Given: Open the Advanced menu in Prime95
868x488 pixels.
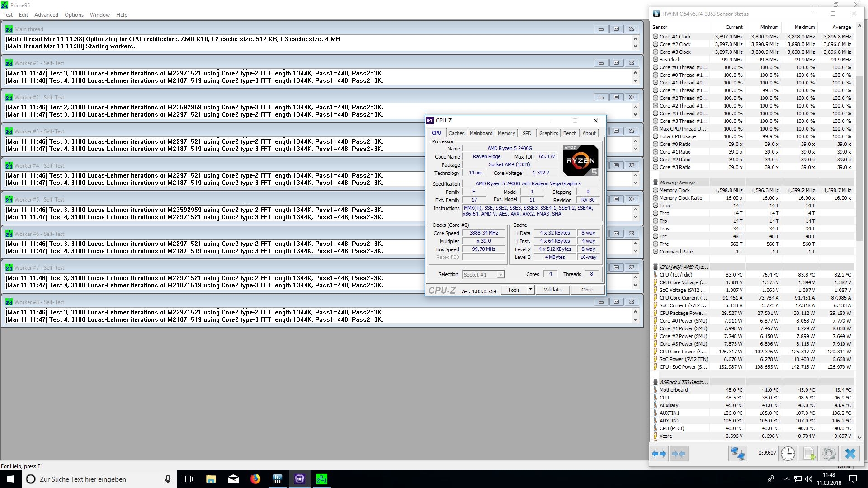Looking at the screenshot, I should (x=46, y=14).
